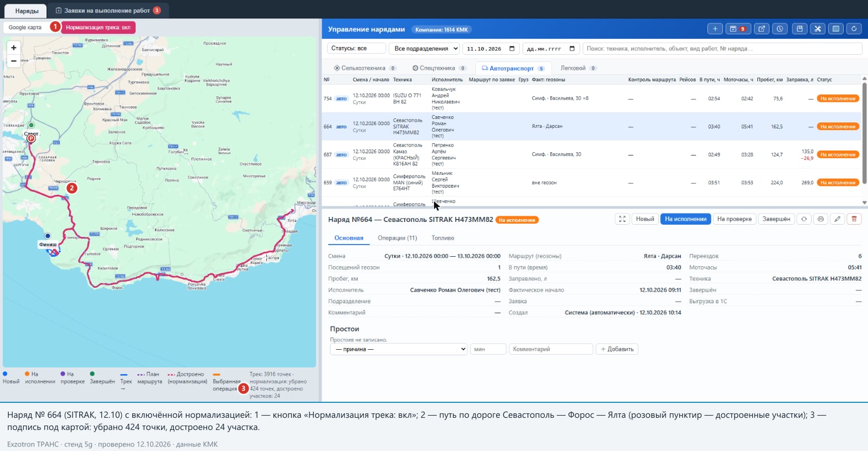
Task: Toggle track normalization button
Action: click(x=98, y=27)
